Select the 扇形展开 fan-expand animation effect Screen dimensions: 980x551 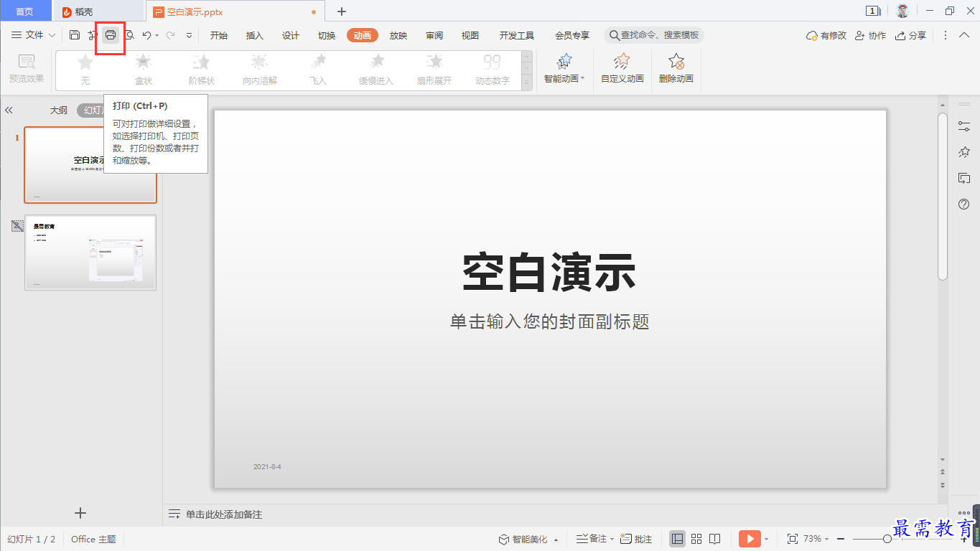(434, 70)
